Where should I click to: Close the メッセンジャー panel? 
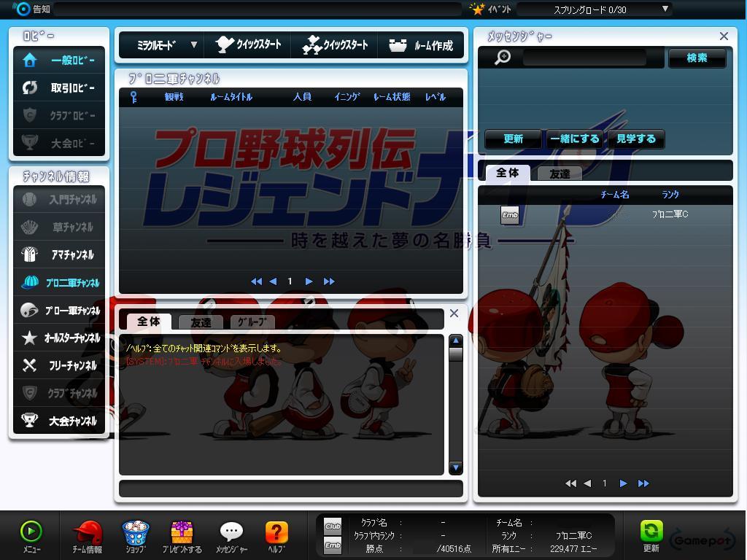coord(724,36)
